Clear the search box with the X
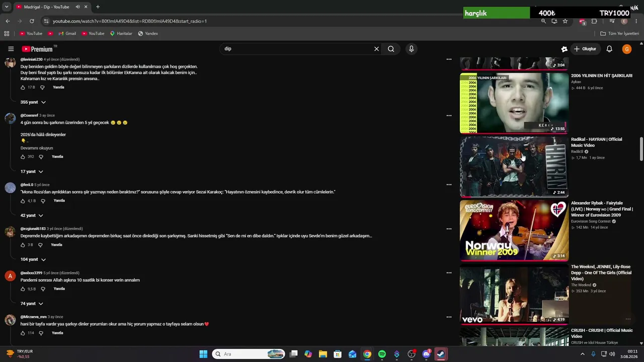Viewport: 644px width, 362px height. click(376, 49)
